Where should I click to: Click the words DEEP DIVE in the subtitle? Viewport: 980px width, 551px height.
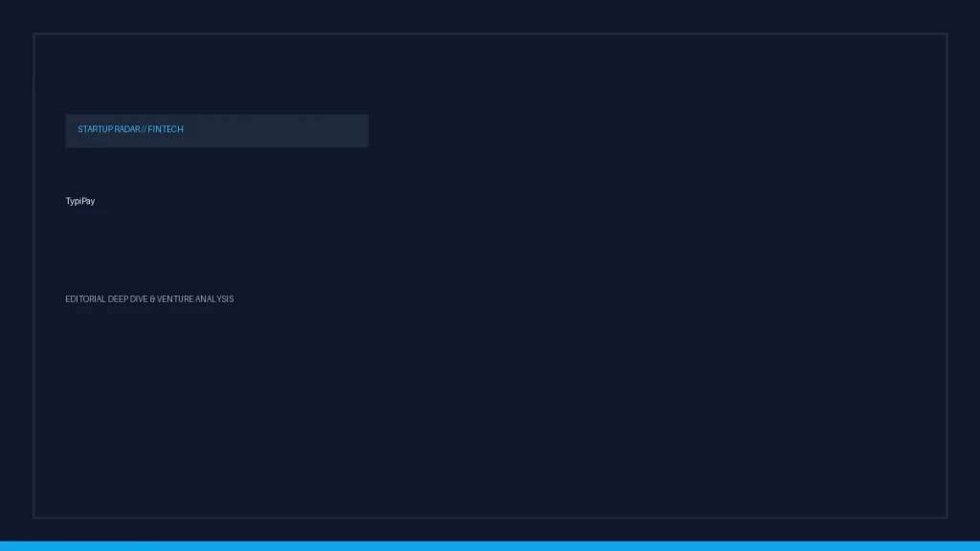tap(127, 299)
